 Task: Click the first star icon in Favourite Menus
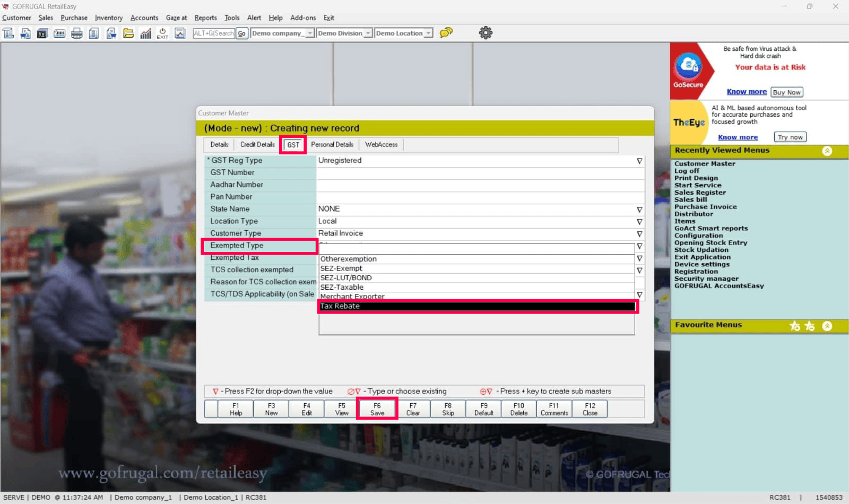point(795,326)
